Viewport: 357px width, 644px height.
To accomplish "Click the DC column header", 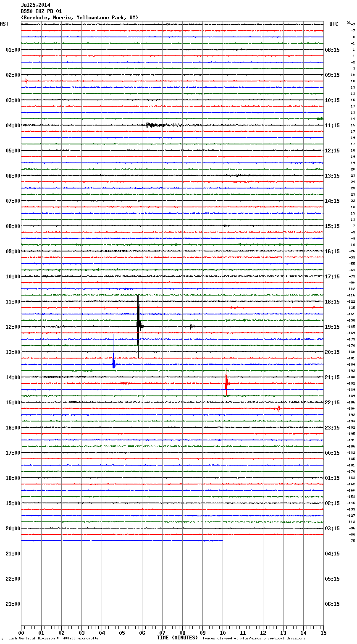I will coord(349,23).
